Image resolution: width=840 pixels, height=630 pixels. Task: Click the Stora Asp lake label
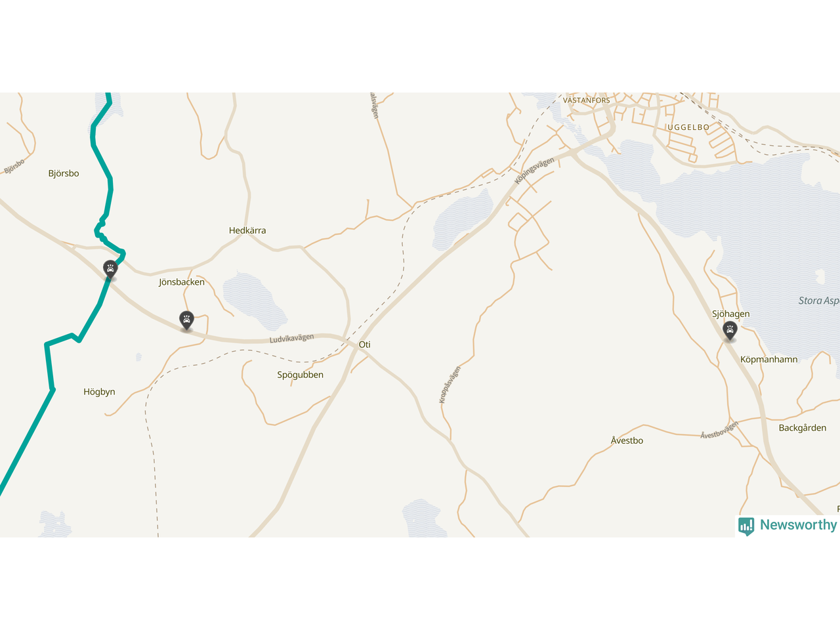coord(818,301)
